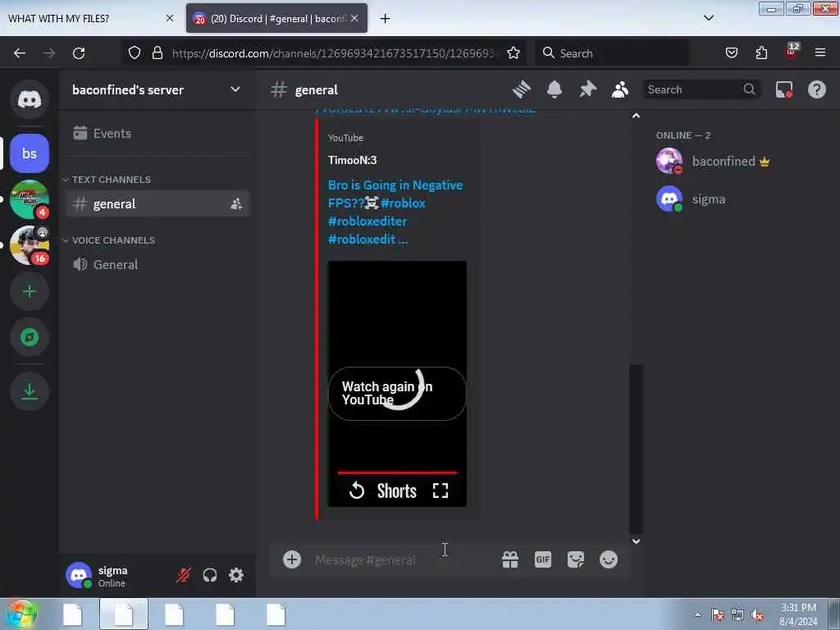Open a new browser tab
840x630 pixels.
click(x=386, y=18)
